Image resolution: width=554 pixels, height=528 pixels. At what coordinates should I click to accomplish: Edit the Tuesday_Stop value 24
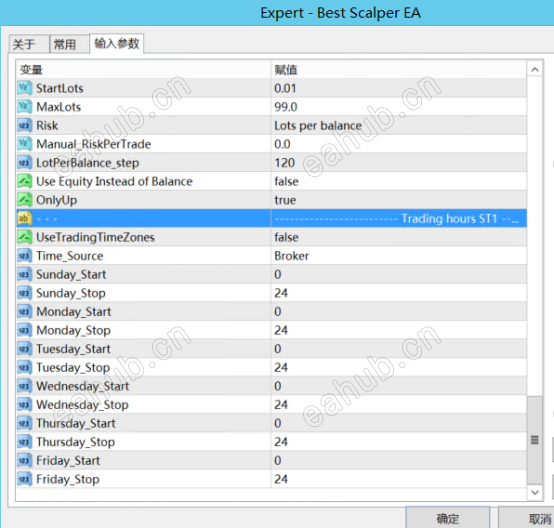pyautogui.click(x=281, y=367)
